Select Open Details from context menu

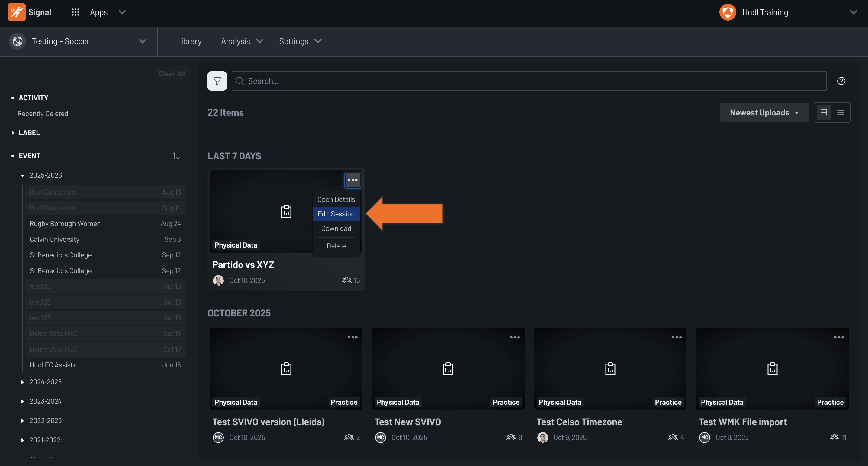pos(336,199)
